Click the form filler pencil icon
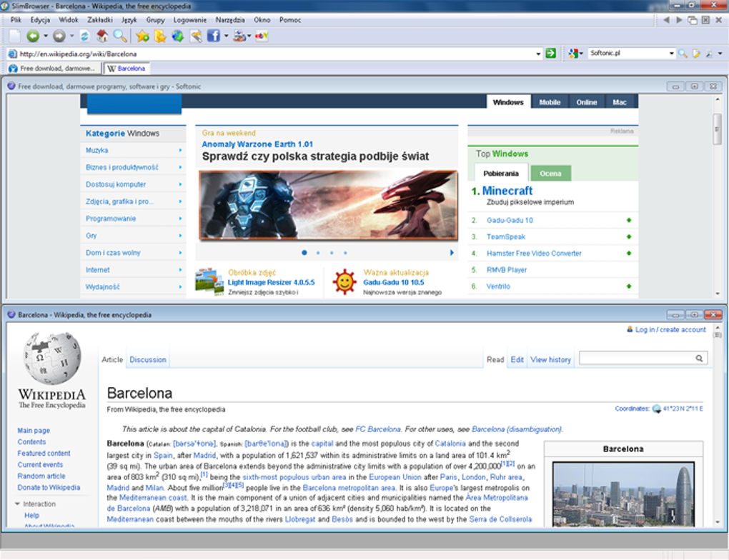729x560 pixels. tap(196, 36)
